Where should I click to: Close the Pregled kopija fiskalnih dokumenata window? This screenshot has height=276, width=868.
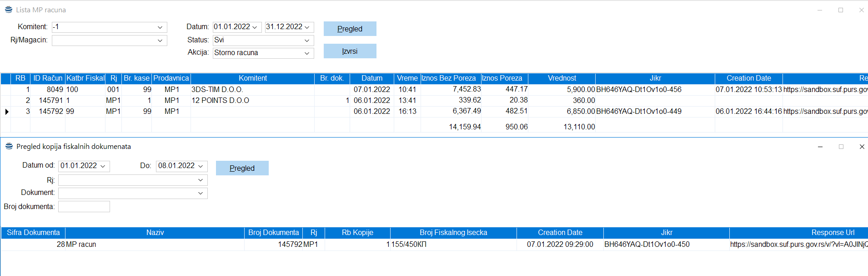click(862, 147)
